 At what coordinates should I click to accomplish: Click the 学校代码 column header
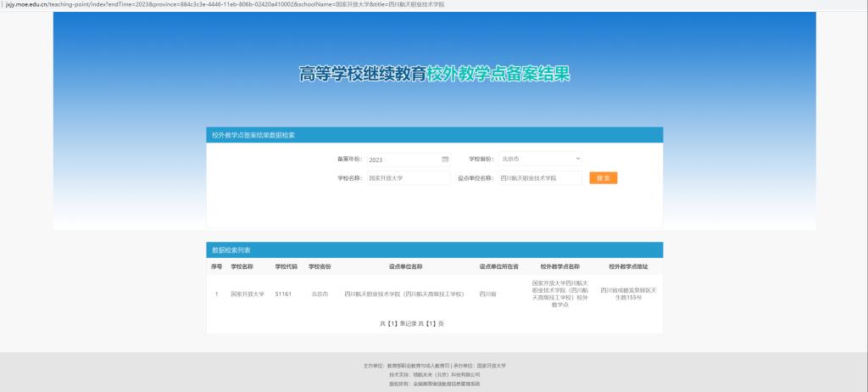pyautogui.click(x=286, y=266)
